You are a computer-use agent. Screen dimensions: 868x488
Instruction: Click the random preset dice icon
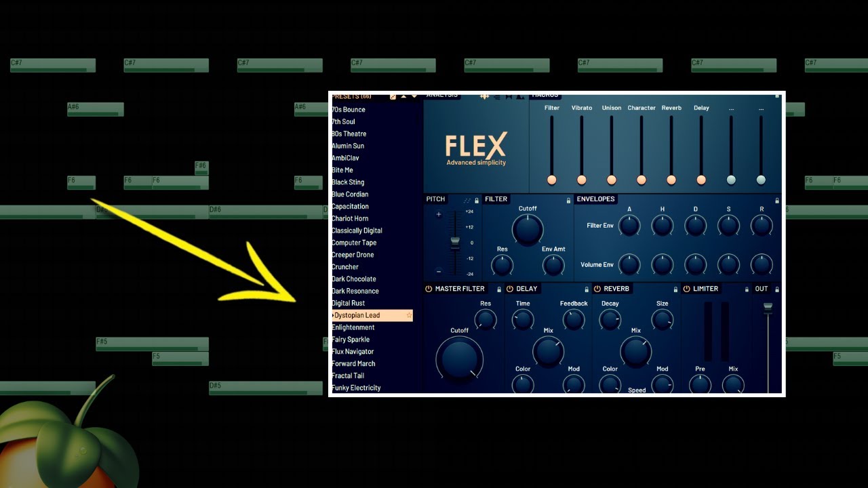393,97
